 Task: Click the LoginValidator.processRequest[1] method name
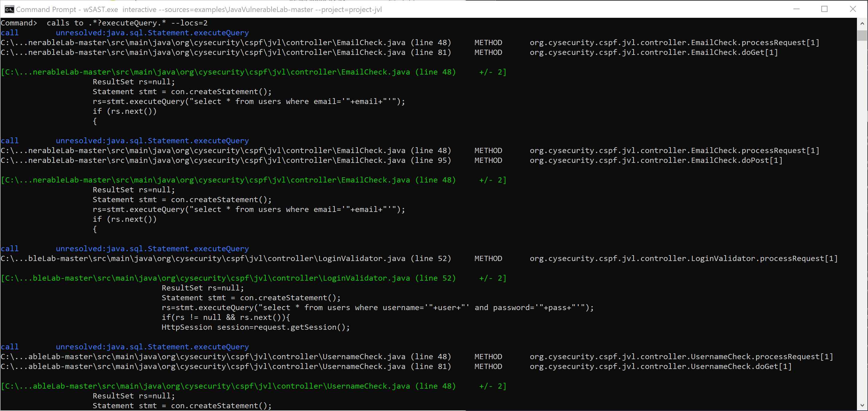pyautogui.click(x=684, y=259)
